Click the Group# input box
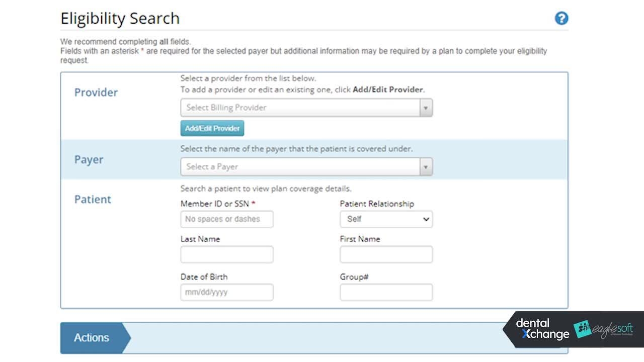The image size is (644, 362). coord(386,292)
